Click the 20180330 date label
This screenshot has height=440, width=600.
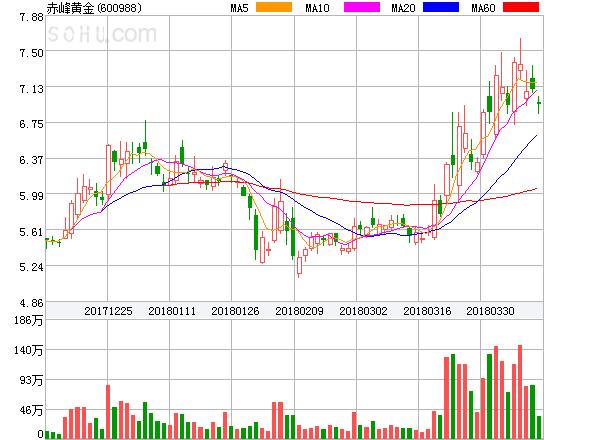tap(490, 311)
